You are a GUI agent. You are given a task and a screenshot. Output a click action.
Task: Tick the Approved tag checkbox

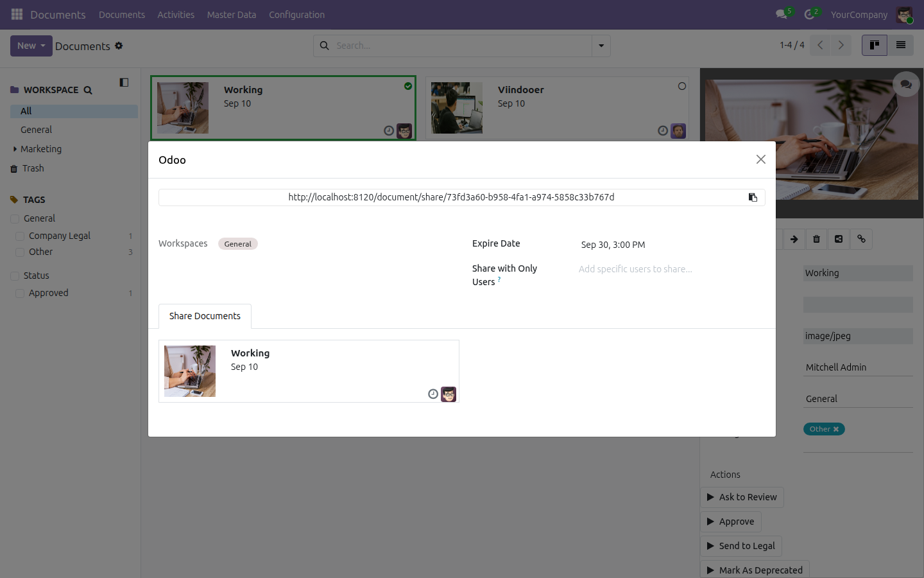pyautogui.click(x=20, y=293)
